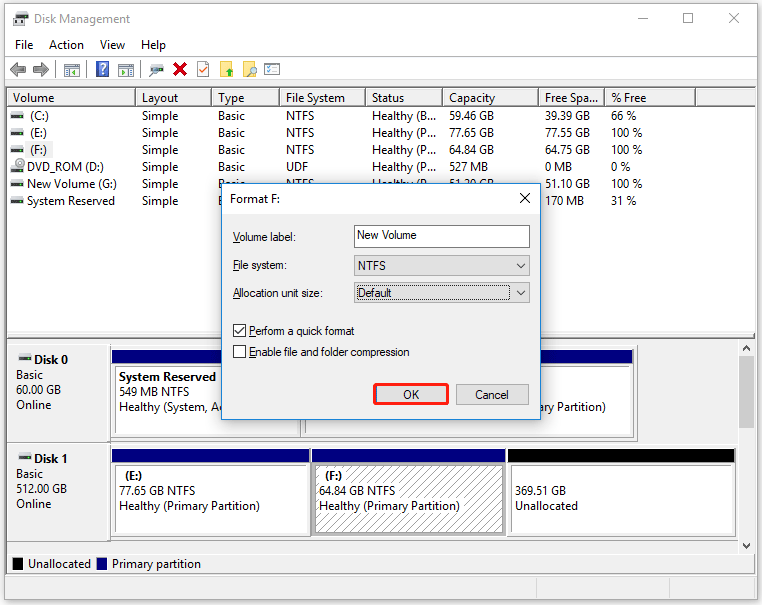Click the scrollbar down arrow in disk pane
Image resolution: width=762 pixels, height=605 pixels.
point(746,546)
